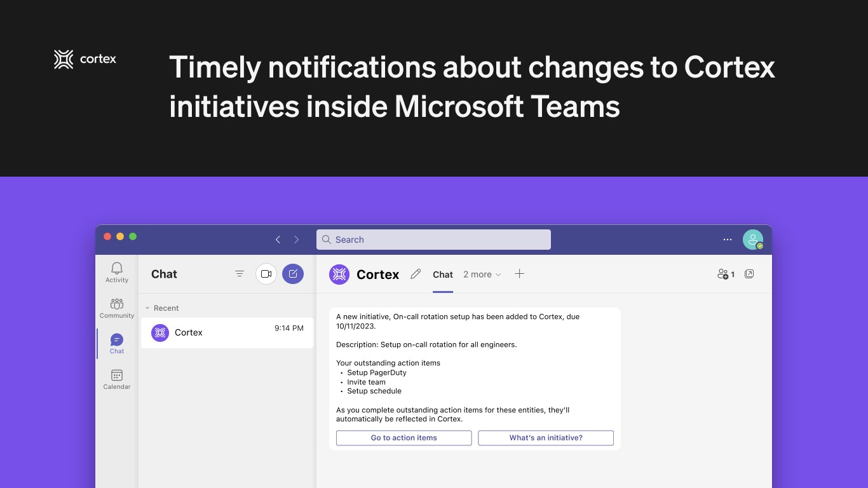Screen dimensions: 868x488
Task: Click the 'Invite team' action item
Action: (366, 382)
